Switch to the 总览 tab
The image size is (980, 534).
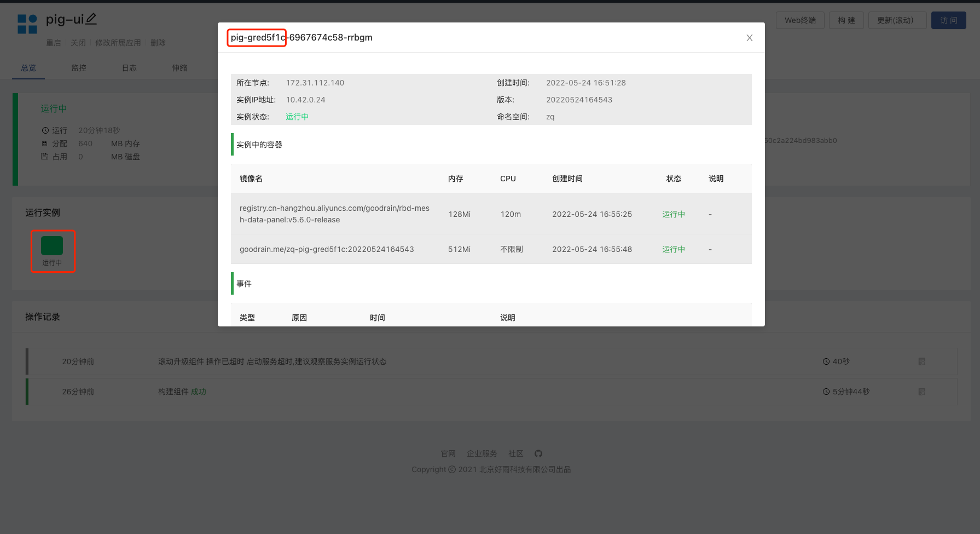click(x=28, y=68)
